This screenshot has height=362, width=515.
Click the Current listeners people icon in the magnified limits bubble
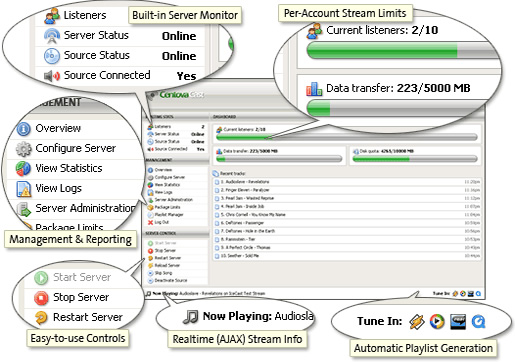(x=314, y=31)
